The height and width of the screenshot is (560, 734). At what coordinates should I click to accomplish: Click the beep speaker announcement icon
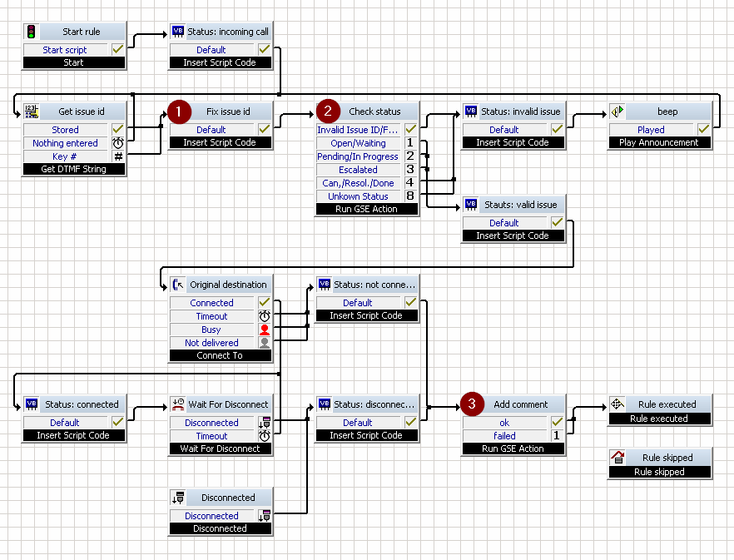(x=617, y=112)
